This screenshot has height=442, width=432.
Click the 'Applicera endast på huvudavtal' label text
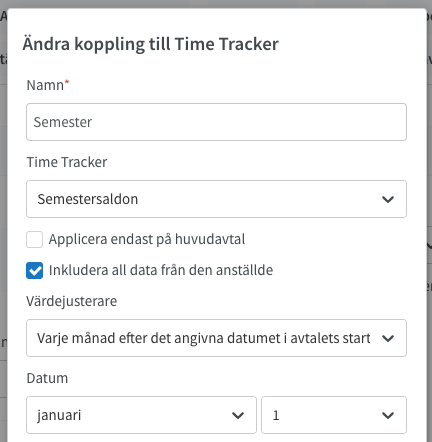click(147, 239)
